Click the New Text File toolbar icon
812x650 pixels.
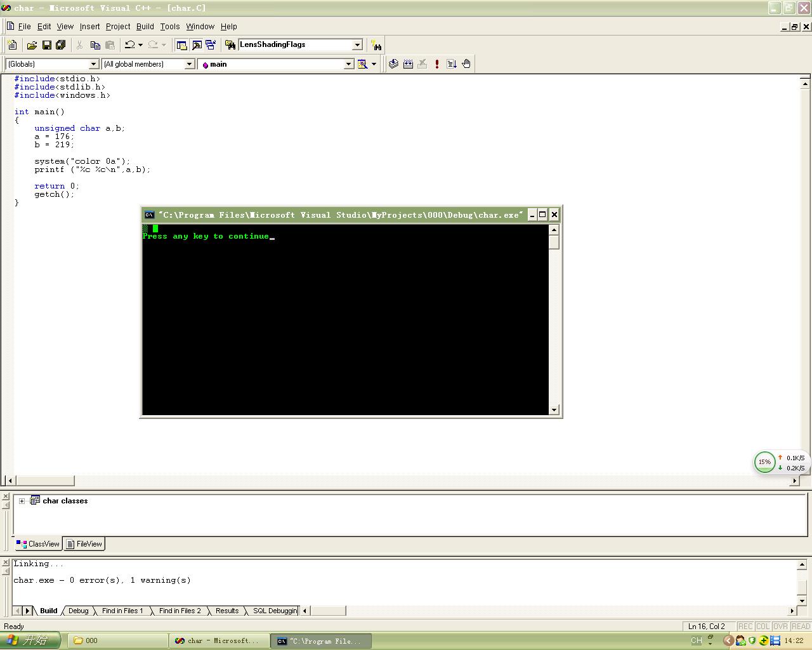coord(12,45)
